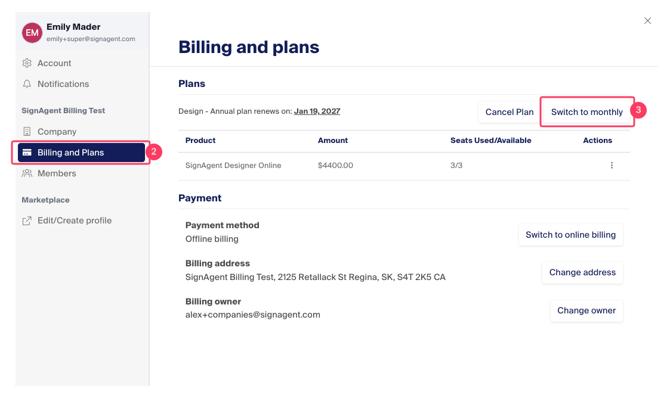Click the Company building icon
670x398 pixels.
coord(27,131)
